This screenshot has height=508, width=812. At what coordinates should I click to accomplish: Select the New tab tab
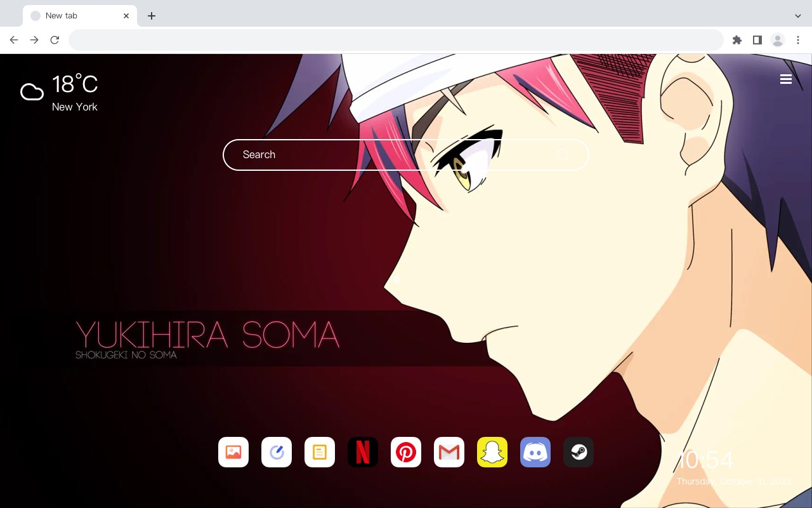pos(80,16)
